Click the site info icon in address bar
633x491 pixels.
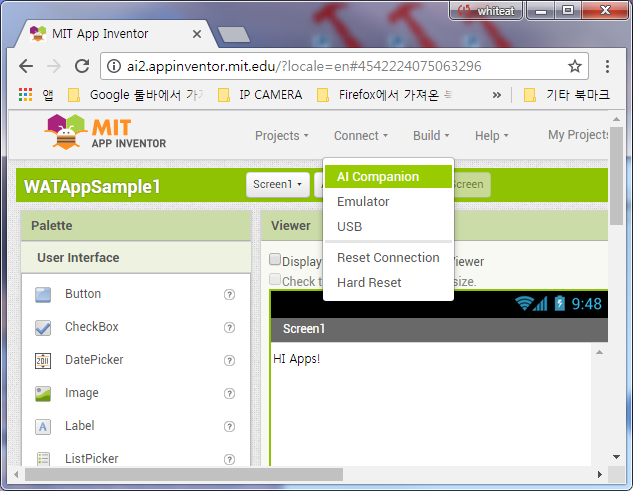114,66
